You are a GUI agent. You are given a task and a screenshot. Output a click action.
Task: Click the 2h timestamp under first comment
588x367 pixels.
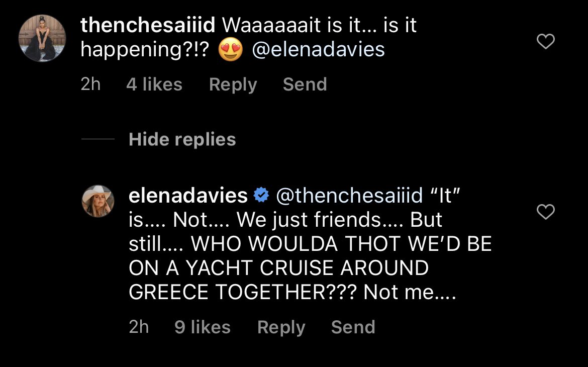click(91, 84)
